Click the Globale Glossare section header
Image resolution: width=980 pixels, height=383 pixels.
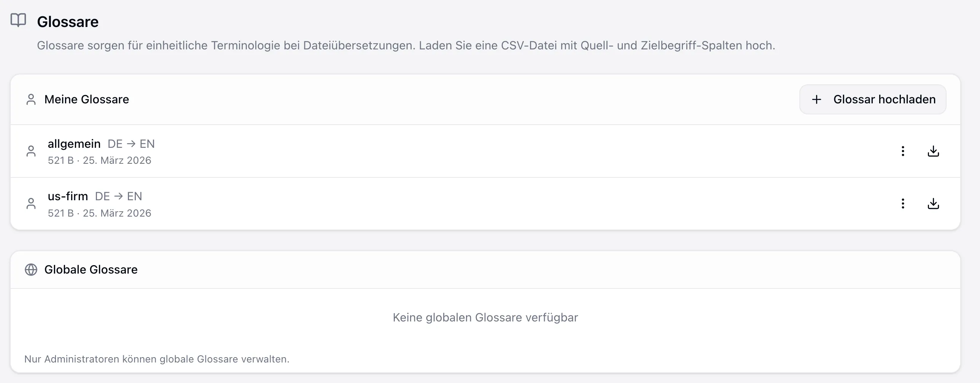(x=91, y=269)
